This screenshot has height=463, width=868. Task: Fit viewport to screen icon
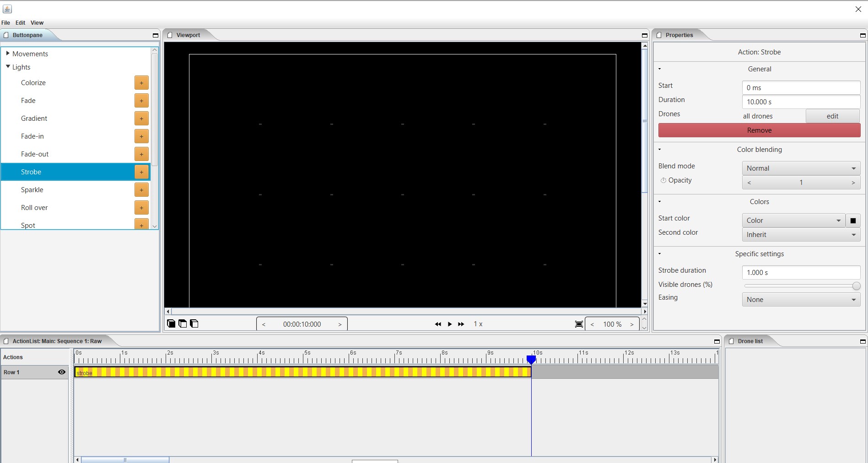pos(579,324)
